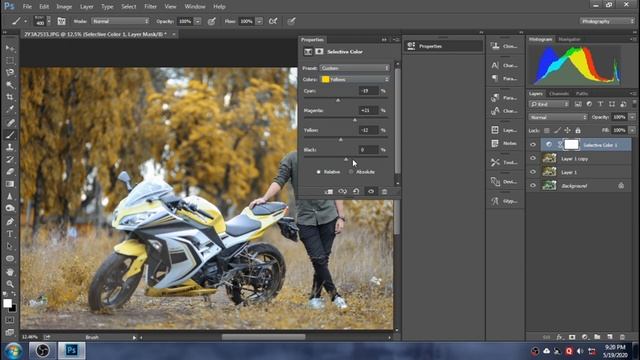
Task: Select the Absolute radio button
Action: (x=351, y=172)
